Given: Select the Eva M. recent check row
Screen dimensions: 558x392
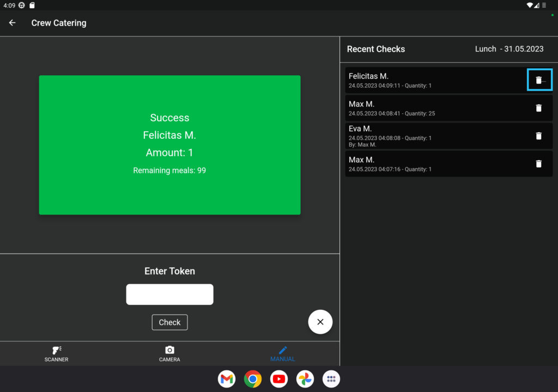Looking at the screenshot, I should tap(449, 136).
